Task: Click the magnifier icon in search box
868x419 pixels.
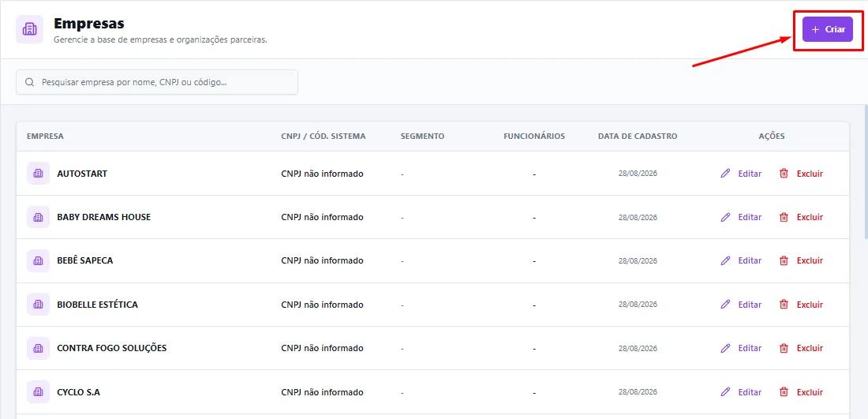Action: (30, 82)
